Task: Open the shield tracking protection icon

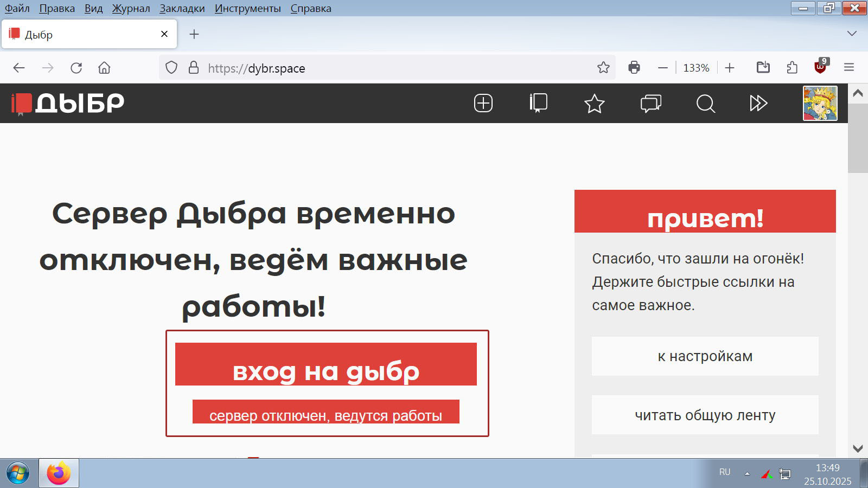Action: pos(171,68)
